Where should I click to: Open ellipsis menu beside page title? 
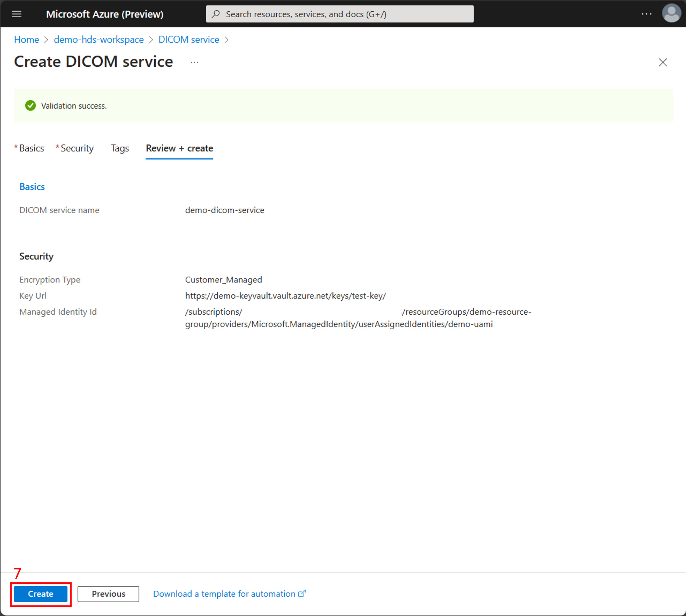[x=194, y=62]
